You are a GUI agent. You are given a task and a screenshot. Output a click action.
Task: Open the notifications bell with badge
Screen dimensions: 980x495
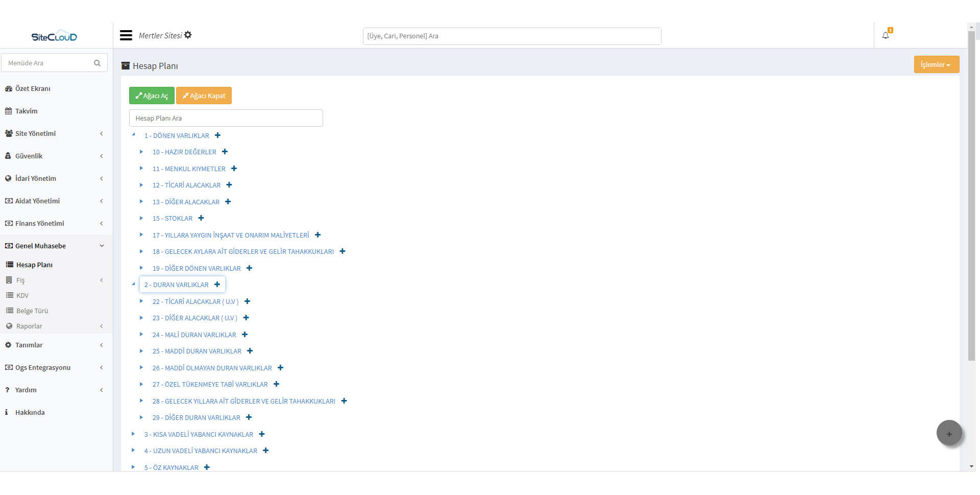point(886,35)
